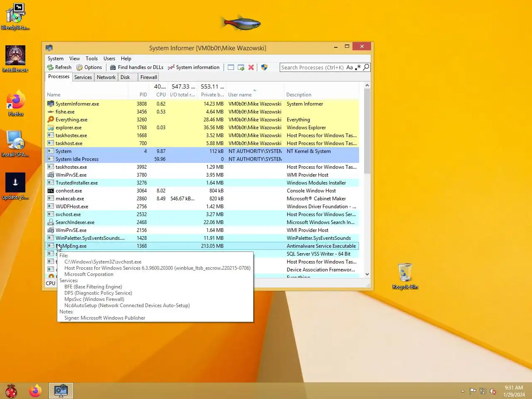The height and width of the screenshot is (399, 532).
Task: Select the Recycle Bin icon
Action: tap(405, 276)
